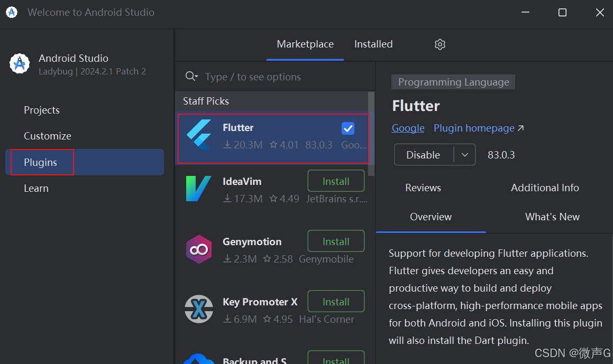613x364 pixels.
Task: Open the Google vendor link
Action: 408,128
